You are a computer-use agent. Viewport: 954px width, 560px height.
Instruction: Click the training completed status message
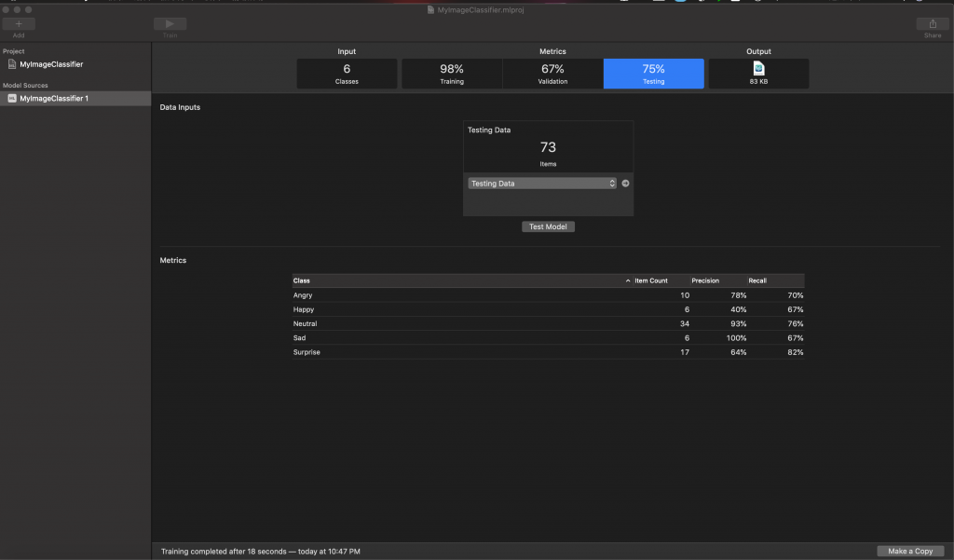click(x=261, y=552)
